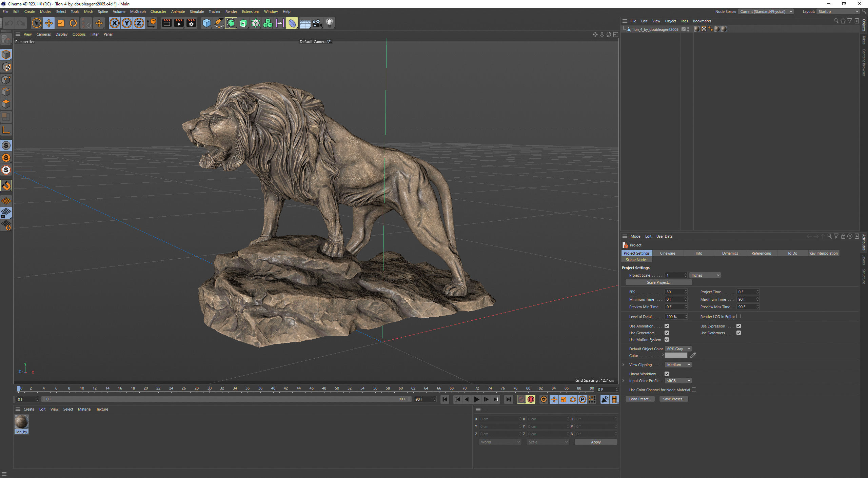Go to end of animation

(x=508, y=399)
